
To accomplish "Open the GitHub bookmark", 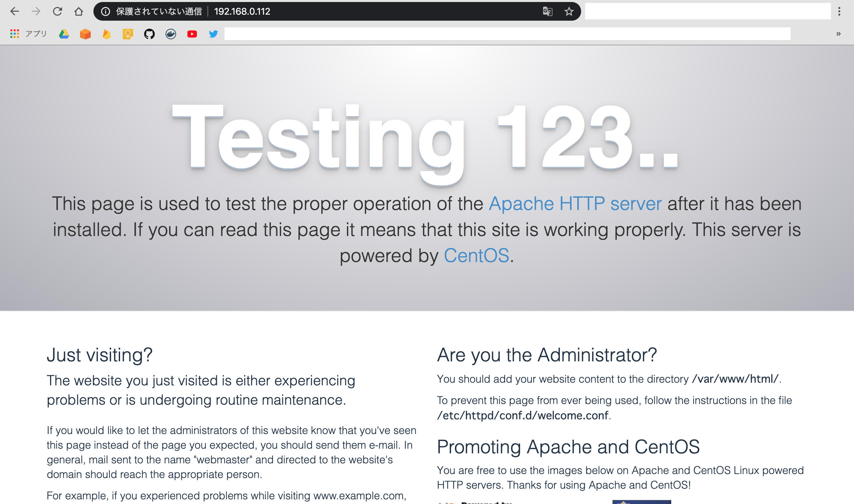I will point(149,34).
